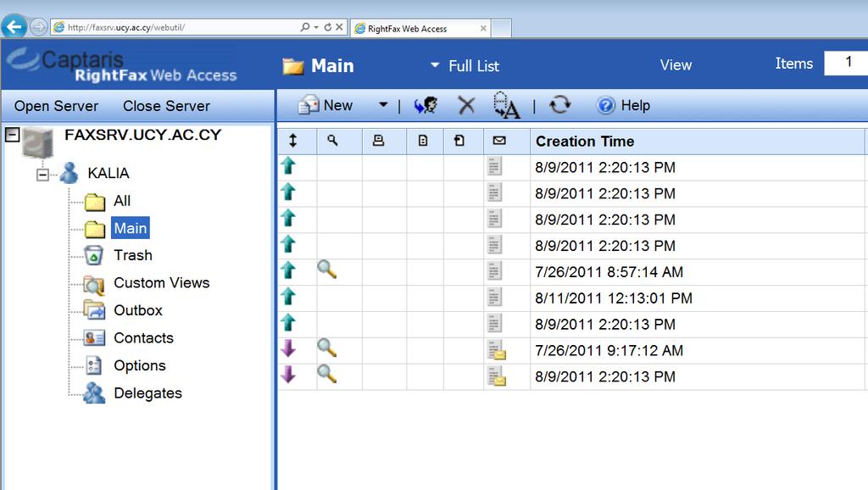Click the browser address bar URL
868x490 pixels.
click(126, 27)
